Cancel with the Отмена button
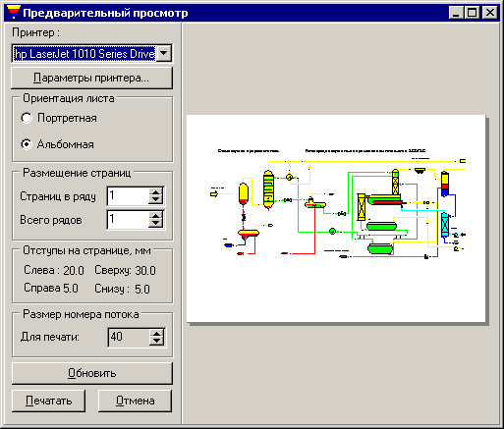This screenshot has width=504, height=429. pos(135,401)
